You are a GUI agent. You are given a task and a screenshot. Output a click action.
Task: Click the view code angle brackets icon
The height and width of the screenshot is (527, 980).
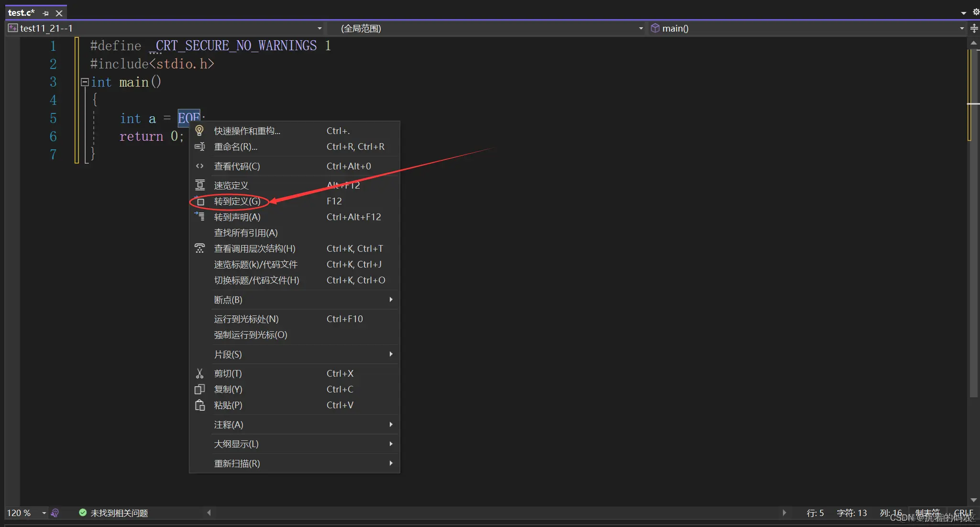(199, 166)
